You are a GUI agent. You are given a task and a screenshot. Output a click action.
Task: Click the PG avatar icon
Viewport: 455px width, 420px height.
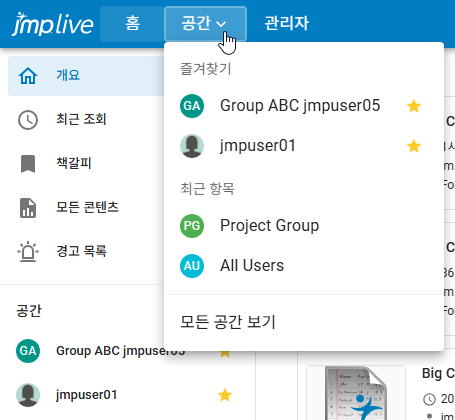(x=192, y=226)
